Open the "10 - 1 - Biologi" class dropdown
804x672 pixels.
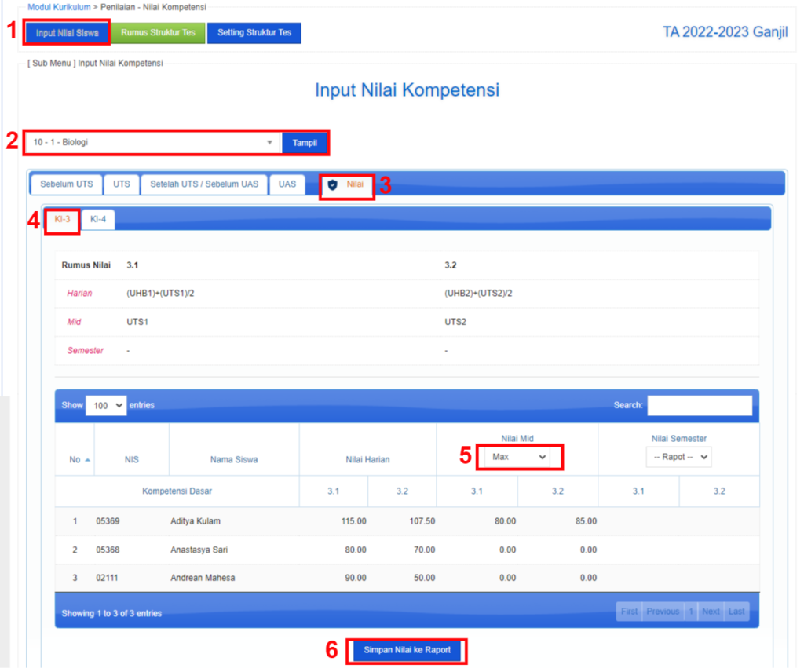point(149,142)
